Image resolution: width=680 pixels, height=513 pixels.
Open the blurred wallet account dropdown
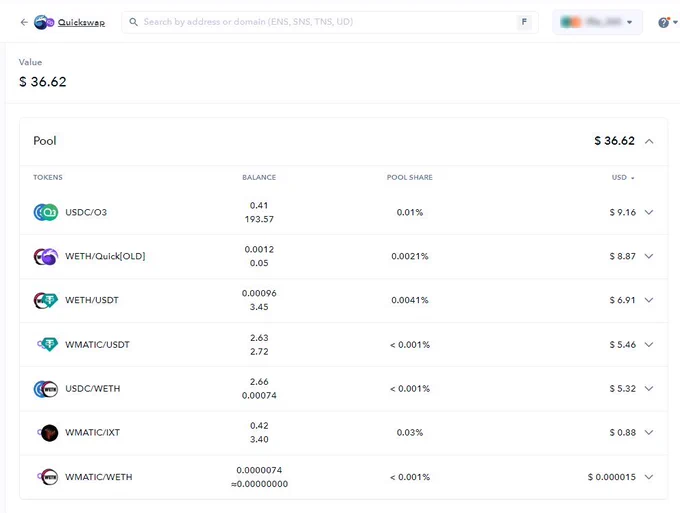[597, 22]
